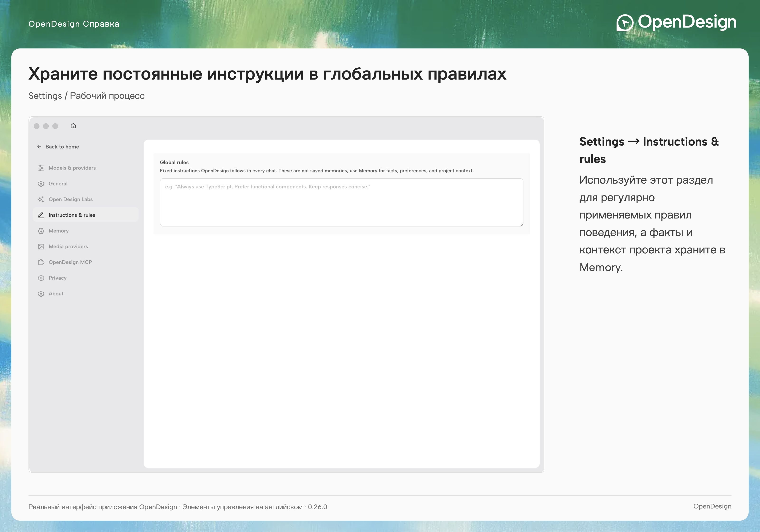Click the third maximize window dot
Viewport: 760px width, 532px height.
coord(55,126)
